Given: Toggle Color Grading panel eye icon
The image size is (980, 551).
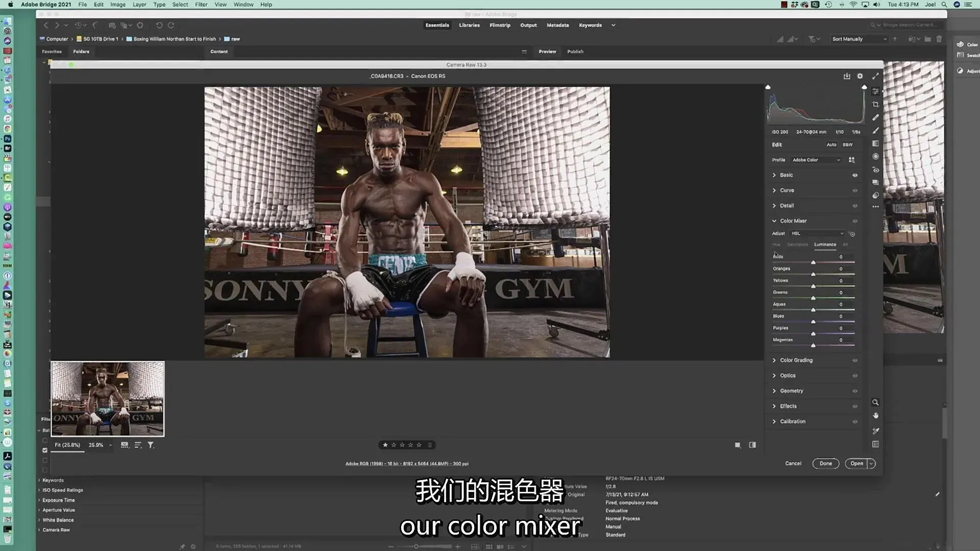Looking at the screenshot, I should (x=854, y=360).
